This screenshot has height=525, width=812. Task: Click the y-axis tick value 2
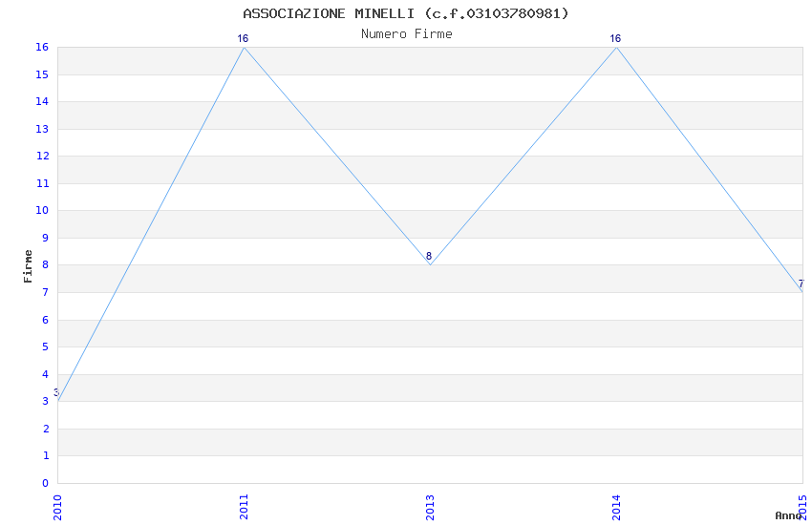click(x=46, y=429)
